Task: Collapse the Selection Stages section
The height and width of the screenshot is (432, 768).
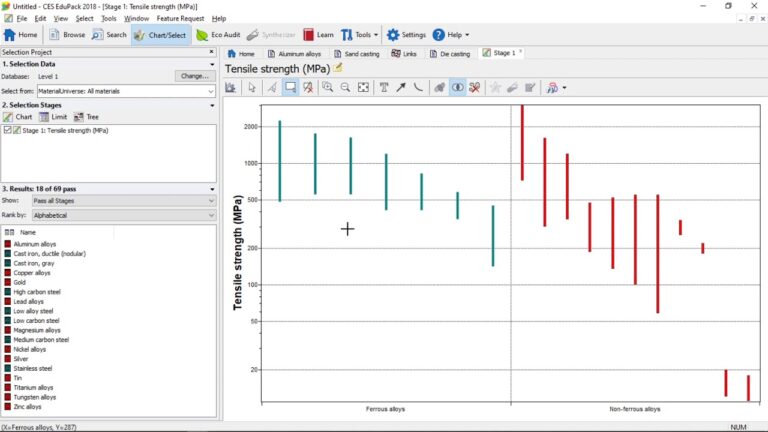Action: click(212, 105)
